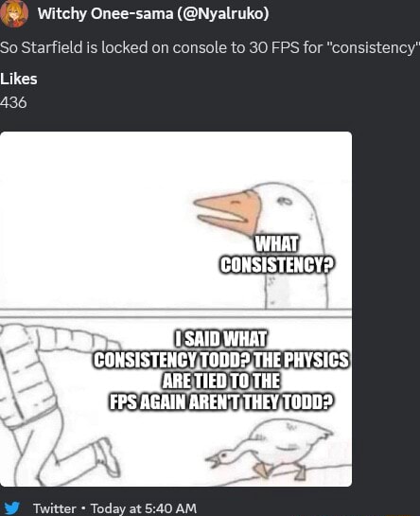The height and width of the screenshot is (516, 420).
Task: Click the "Twitter" footer label
Action: (54, 508)
